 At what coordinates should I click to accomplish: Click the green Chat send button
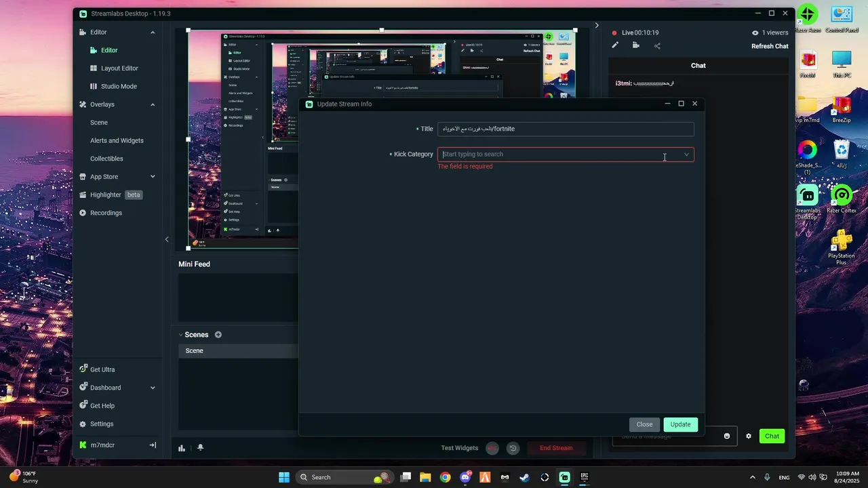click(x=772, y=436)
